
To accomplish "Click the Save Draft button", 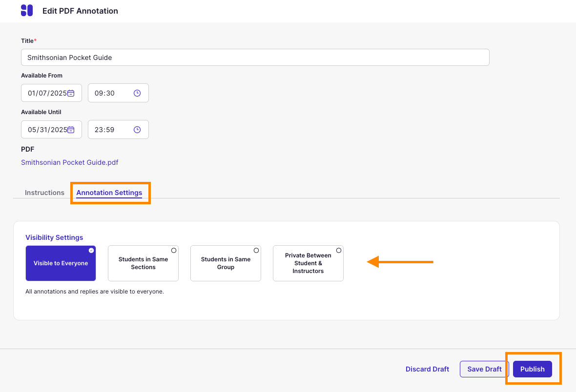I will coord(484,369).
